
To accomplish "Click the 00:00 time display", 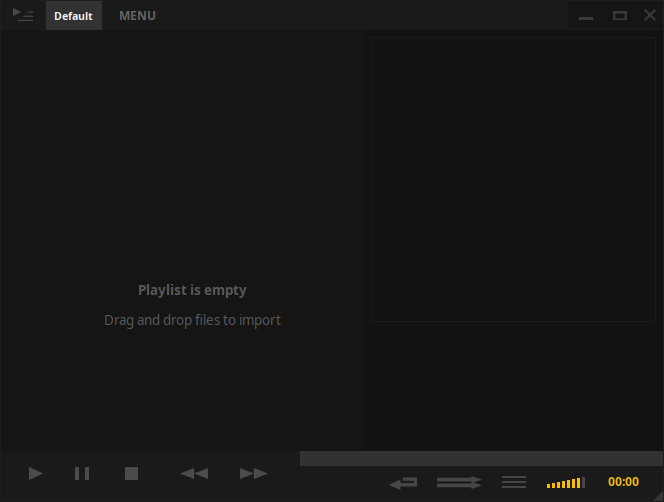I will point(623,482).
